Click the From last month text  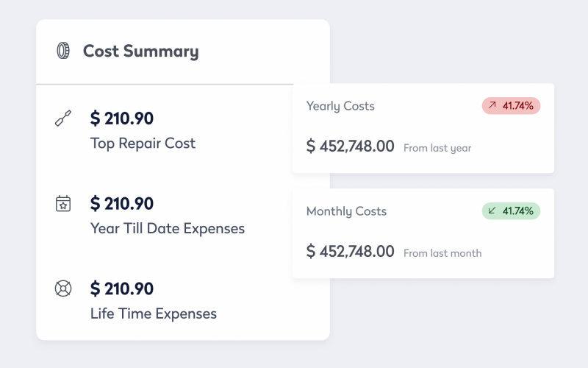click(442, 253)
